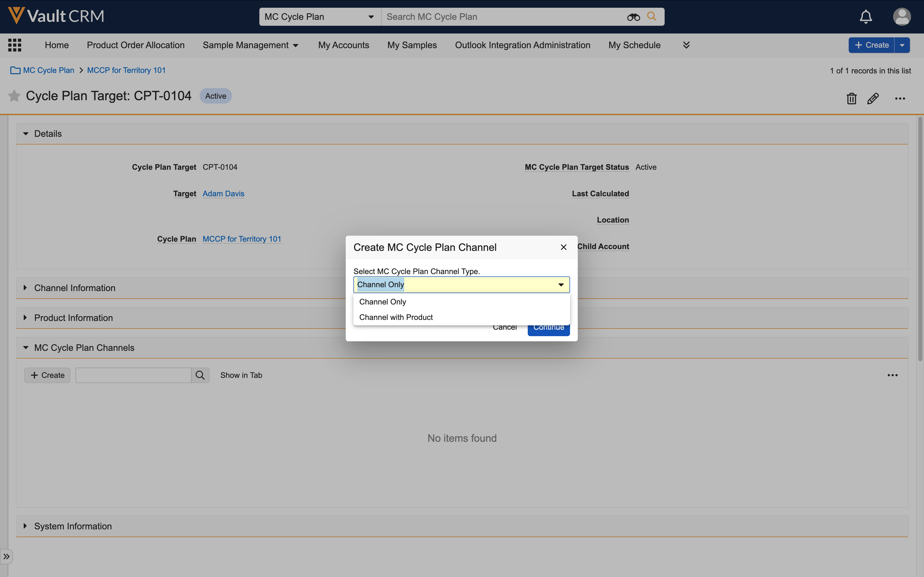The image size is (924, 577).
Task: Expand the left sidebar double-chevron icon
Action: [x=6, y=556]
